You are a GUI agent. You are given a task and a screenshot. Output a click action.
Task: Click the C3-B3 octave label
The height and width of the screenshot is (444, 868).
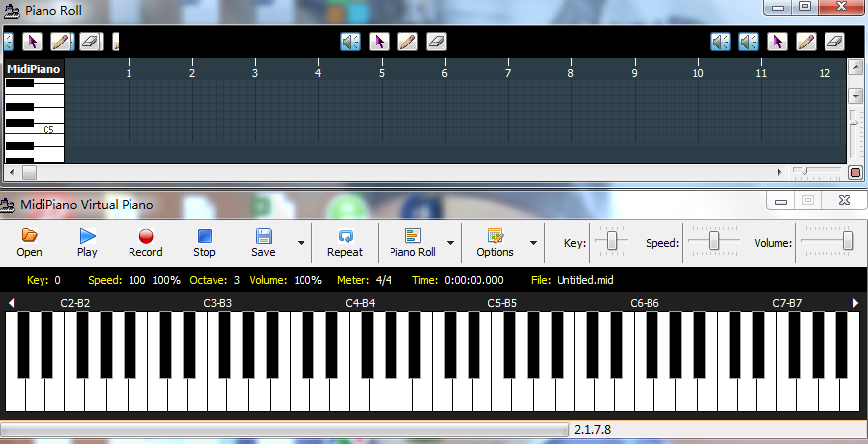pyautogui.click(x=217, y=303)
